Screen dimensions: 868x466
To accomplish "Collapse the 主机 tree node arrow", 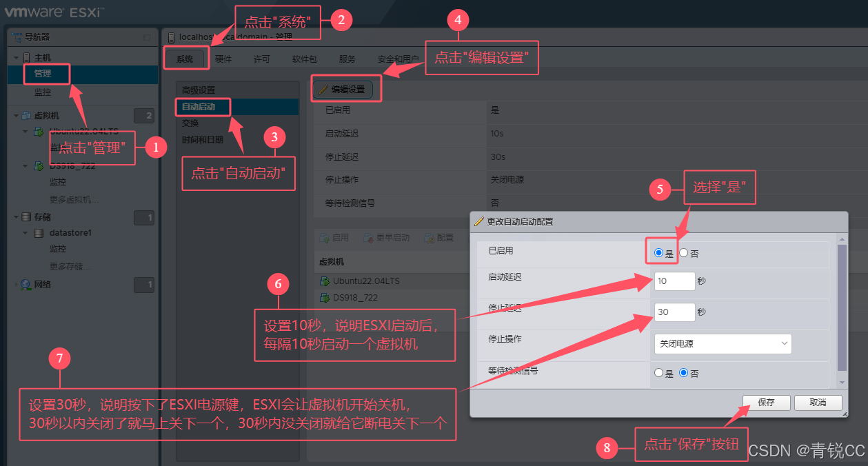I will click(16, 58).
